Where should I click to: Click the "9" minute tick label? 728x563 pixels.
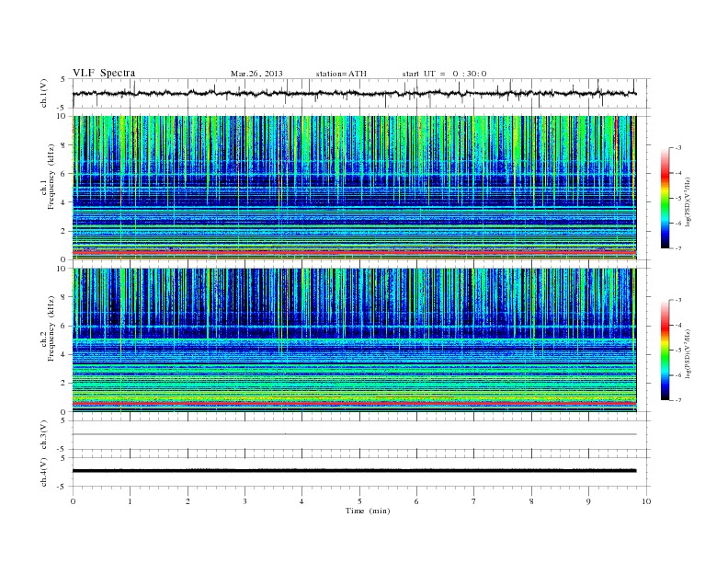588,501
